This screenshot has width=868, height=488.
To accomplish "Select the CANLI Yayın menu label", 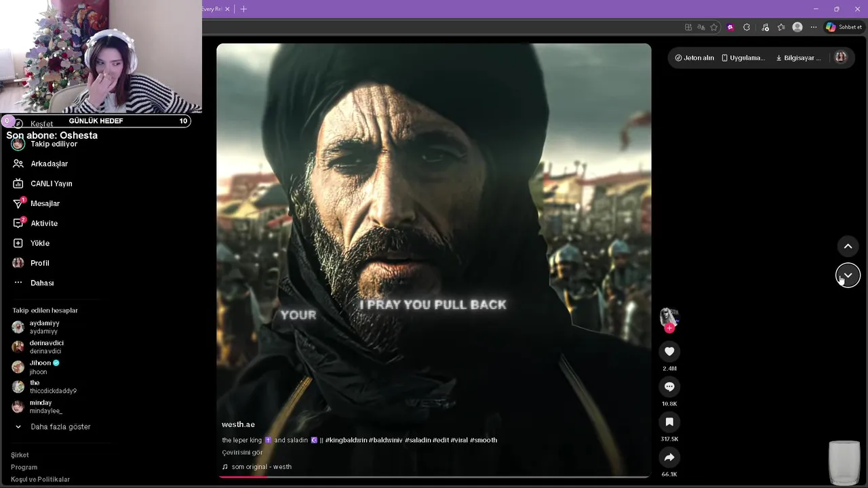I will click(51, 184).
